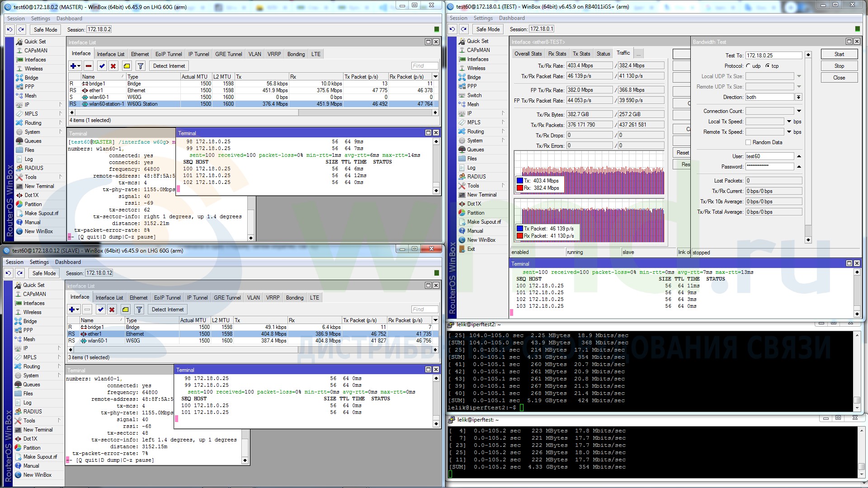The image size is (868, 488).
Task: Open the Direction dropdown in Bandwidth Test
Action: [798, 97]
